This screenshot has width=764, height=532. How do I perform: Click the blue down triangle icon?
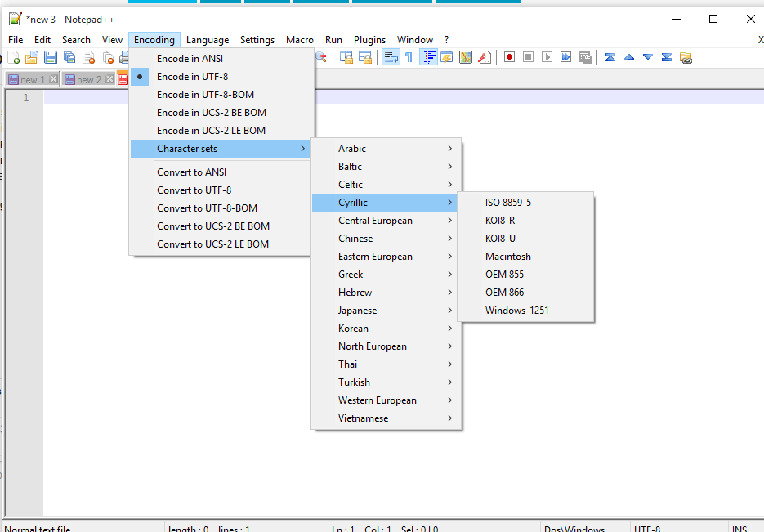(647, 57)
